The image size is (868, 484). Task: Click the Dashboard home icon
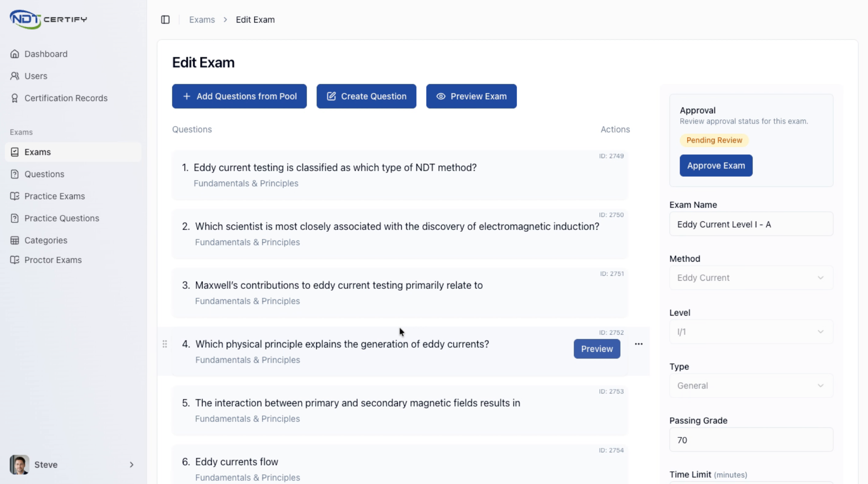(15, 54)
